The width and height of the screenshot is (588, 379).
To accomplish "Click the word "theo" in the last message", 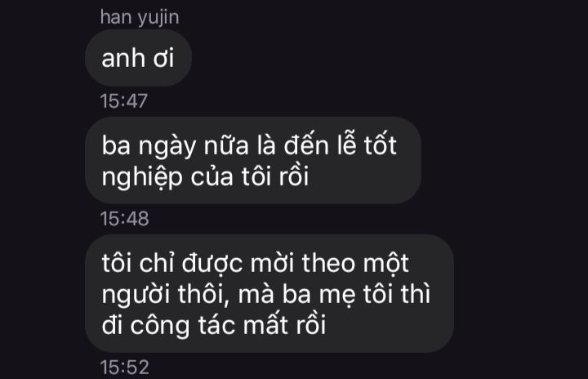I will 328,263.
